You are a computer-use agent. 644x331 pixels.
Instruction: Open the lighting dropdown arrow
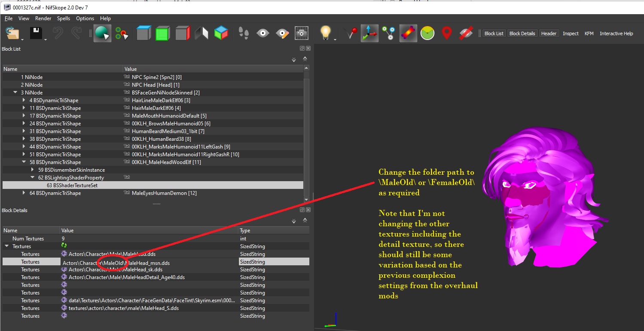point(335,40)
